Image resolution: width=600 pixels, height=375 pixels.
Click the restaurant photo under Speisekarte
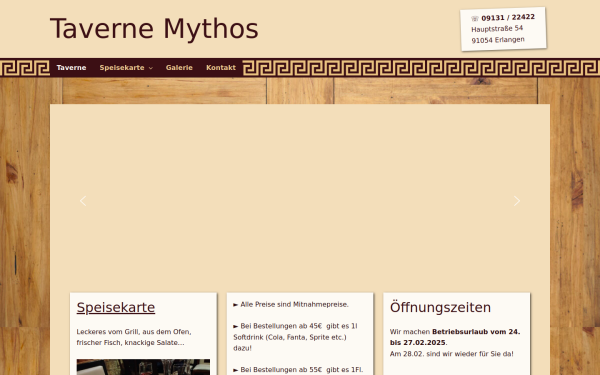coord(143,367)
